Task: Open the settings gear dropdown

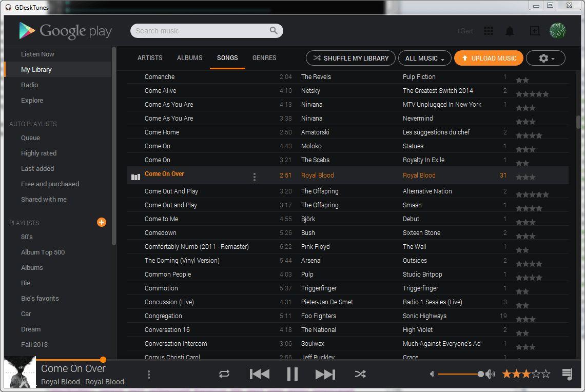Action: 545,58
